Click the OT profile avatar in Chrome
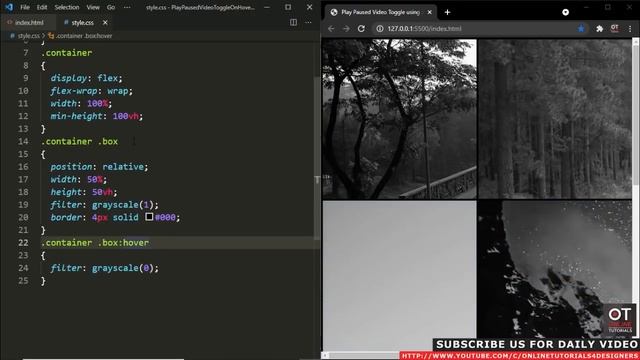This screenshot has height=360, width=640. [614, 29]
